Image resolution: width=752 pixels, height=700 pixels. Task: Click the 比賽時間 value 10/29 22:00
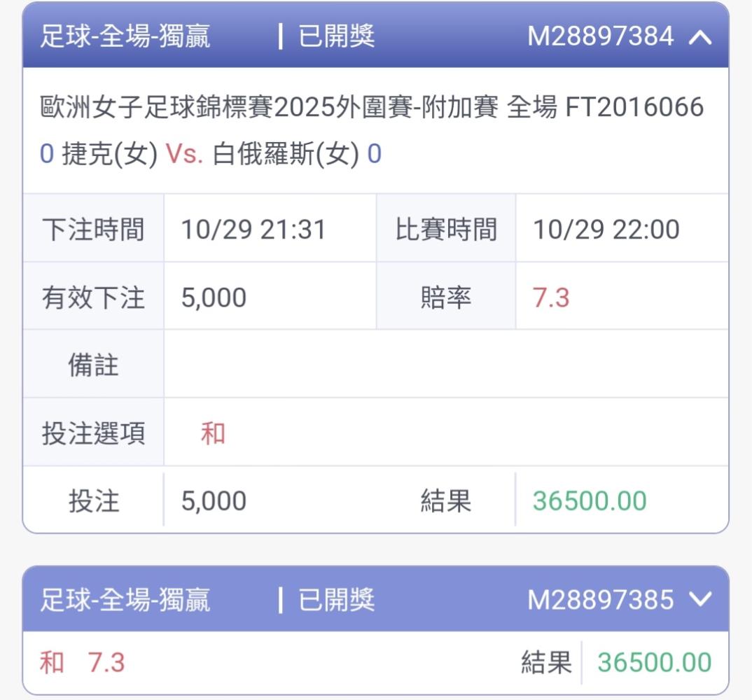(x=606, y=230)
